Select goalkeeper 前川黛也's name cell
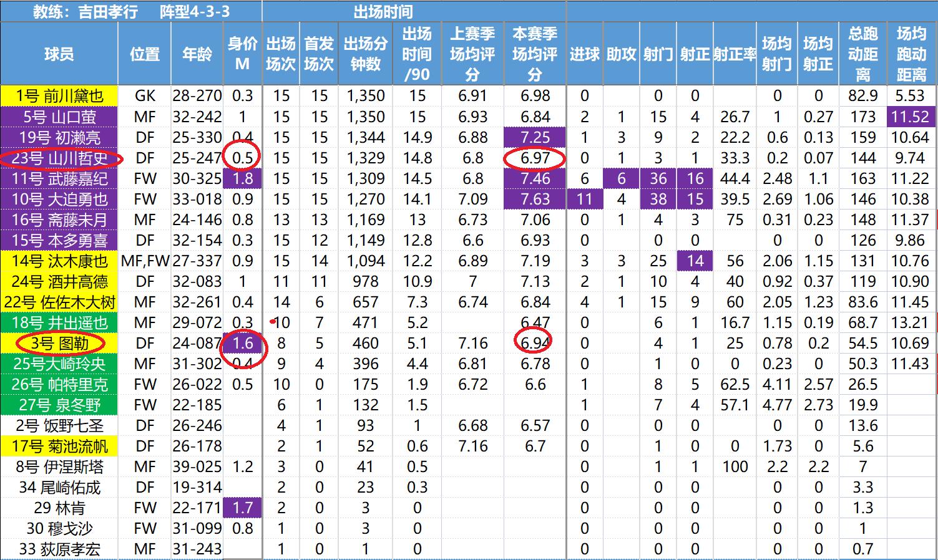The height and width of the screenshot is (560, 938). coord(59,95)
